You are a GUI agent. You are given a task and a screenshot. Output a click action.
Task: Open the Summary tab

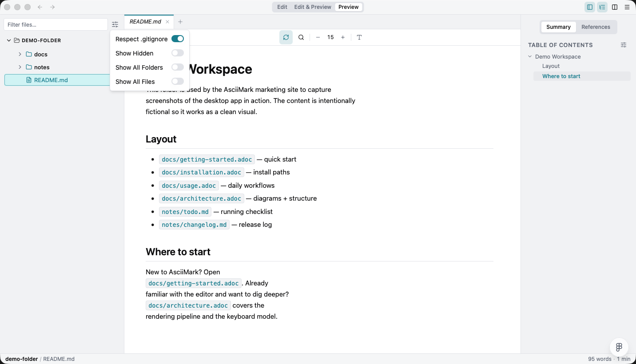[x=558, y=27]
